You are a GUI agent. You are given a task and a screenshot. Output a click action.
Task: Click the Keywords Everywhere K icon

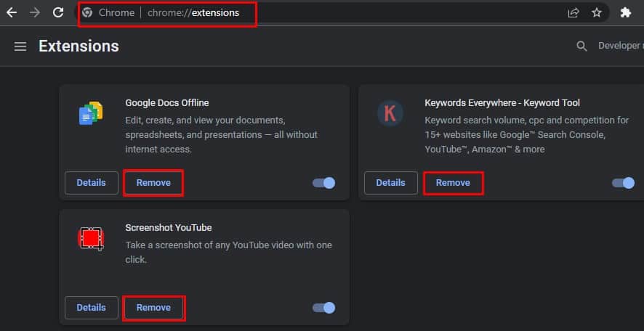pos(390,113)
